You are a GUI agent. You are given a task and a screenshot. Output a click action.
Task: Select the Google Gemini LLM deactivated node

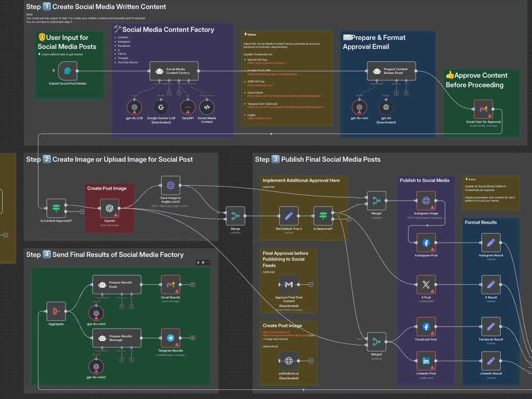point(161,107)
